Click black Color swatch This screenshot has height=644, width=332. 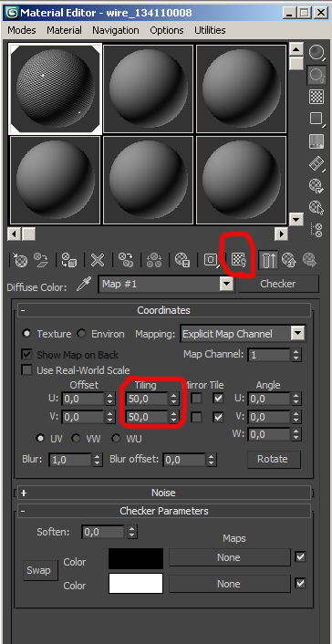[x=136, y=558]
